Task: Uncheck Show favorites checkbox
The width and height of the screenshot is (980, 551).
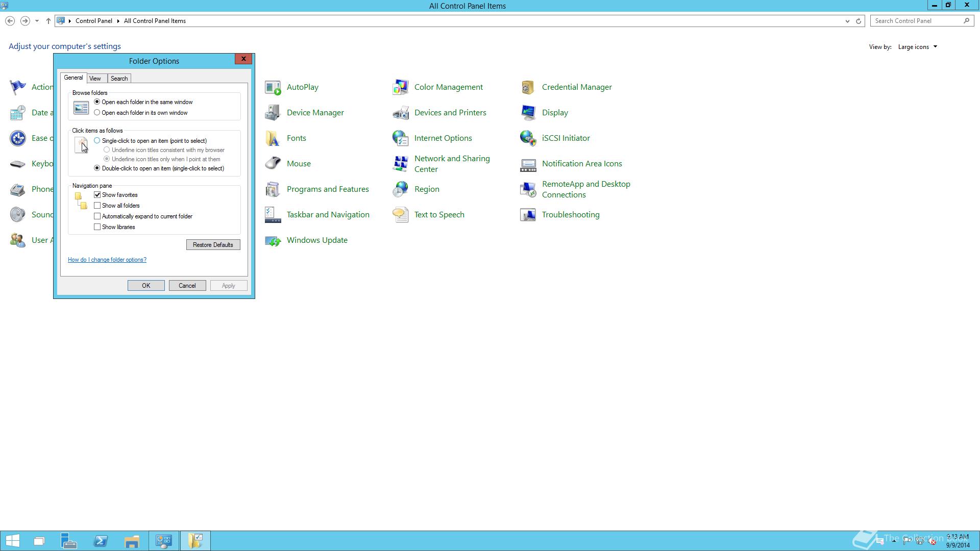Action: (97, 195)
